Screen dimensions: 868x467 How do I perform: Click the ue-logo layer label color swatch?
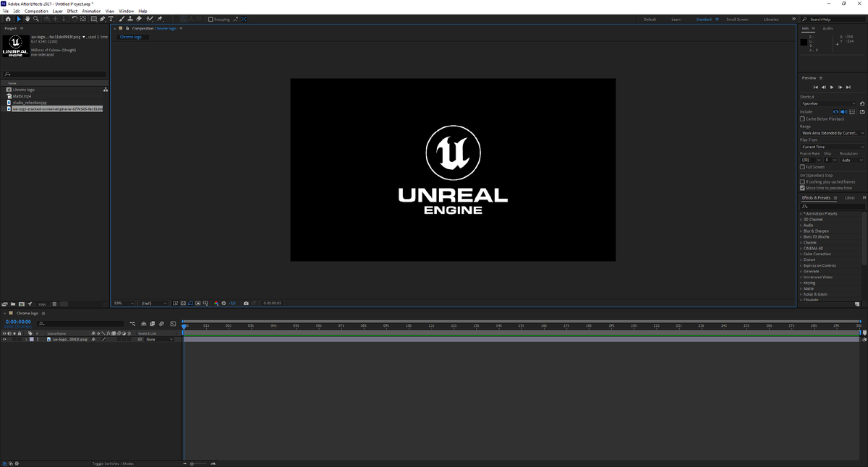click(x=32, y=339)
